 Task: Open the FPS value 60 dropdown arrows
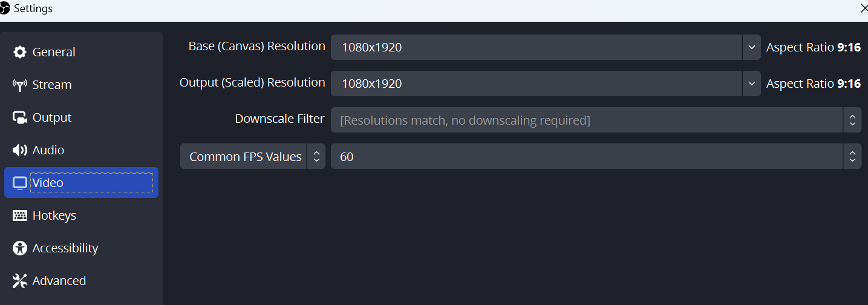point(852,156)
